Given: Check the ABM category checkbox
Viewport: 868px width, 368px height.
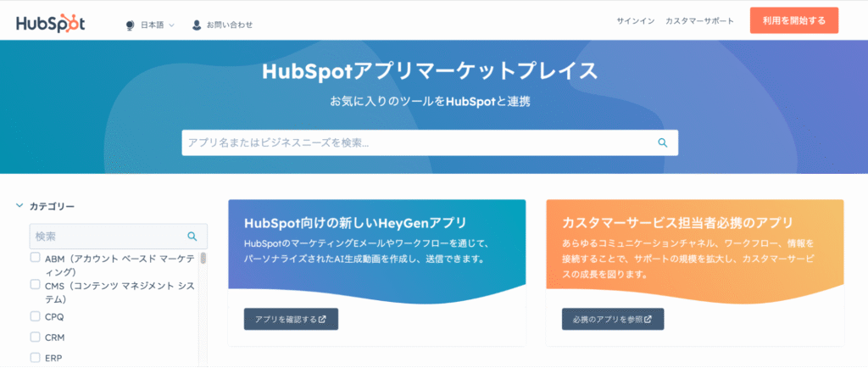Looking at the screenshot, I should click(36, 258).
